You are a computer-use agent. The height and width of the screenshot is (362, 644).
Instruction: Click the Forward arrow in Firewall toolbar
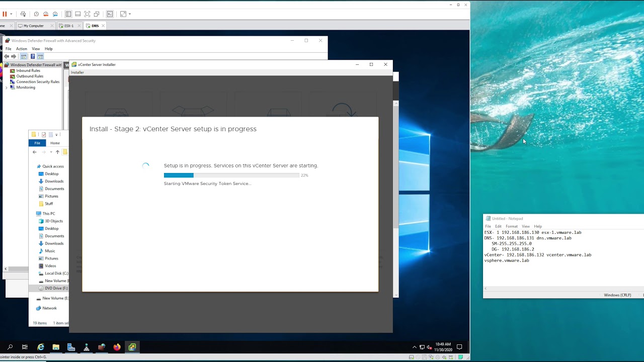click(x=14, y=56)
